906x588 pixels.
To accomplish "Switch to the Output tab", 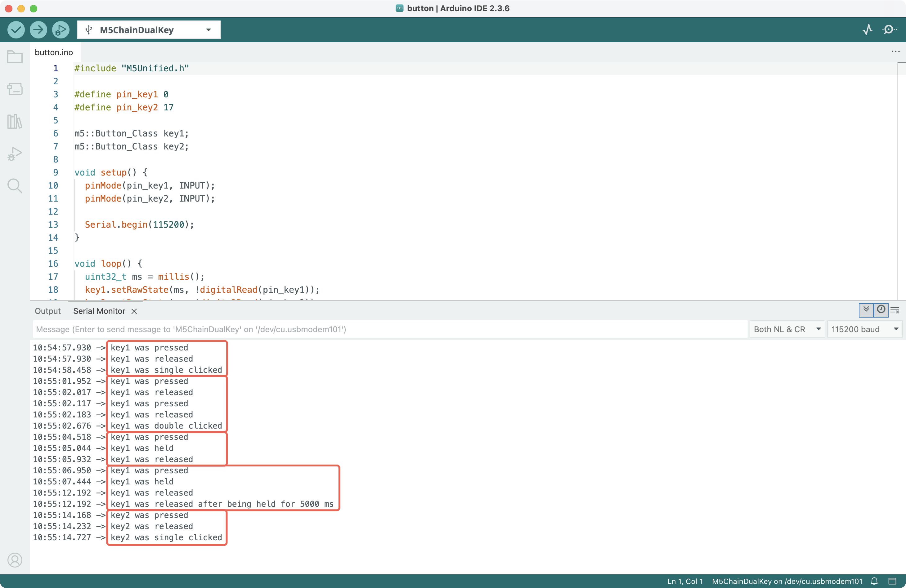I will tap(47, 311).
